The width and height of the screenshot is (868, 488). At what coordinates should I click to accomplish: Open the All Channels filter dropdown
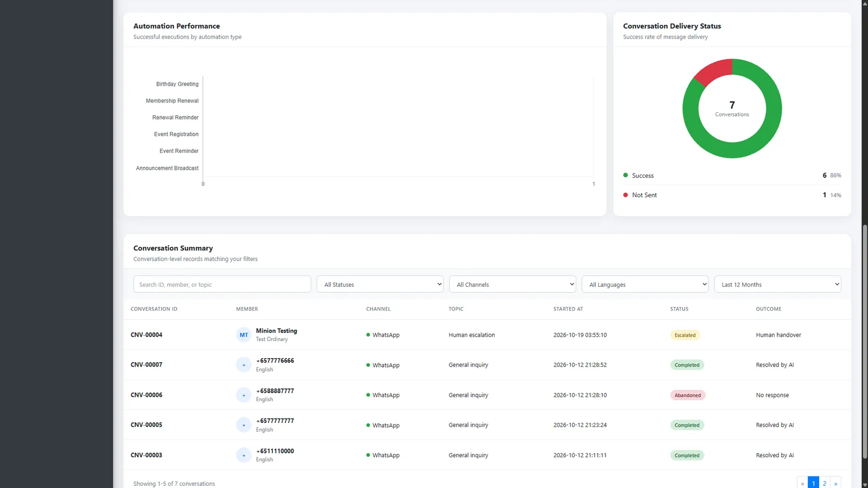513,284
